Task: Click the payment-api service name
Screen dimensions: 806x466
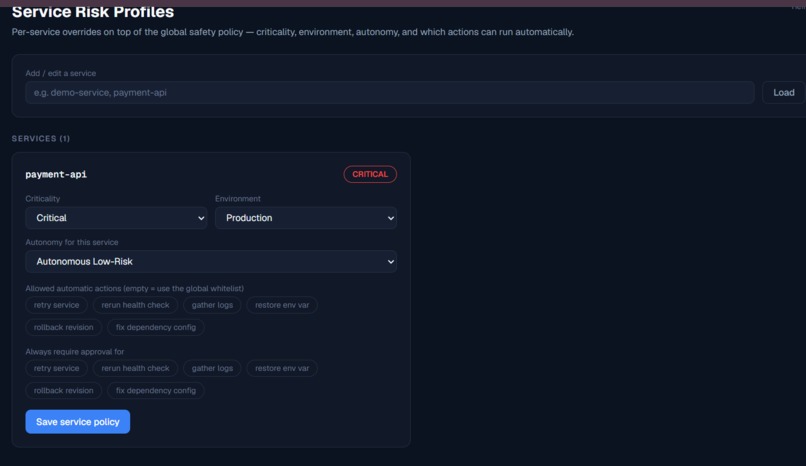Action: coord(56,174)
